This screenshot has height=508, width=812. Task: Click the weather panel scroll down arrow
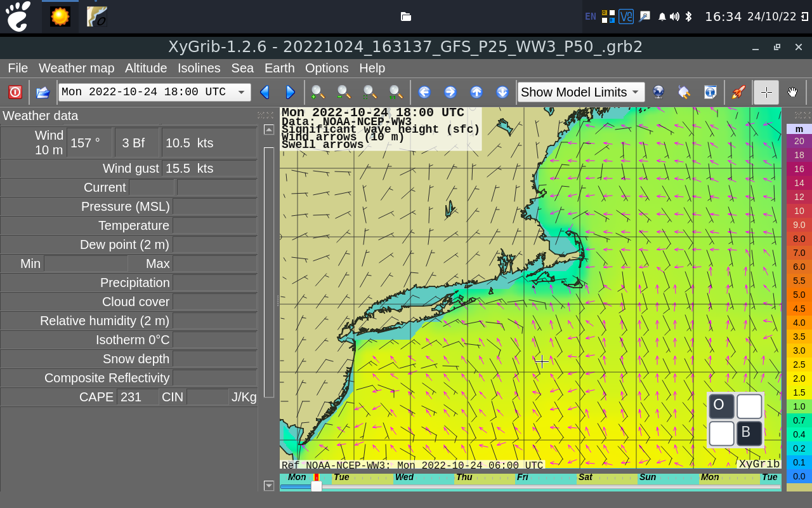(269, 486)
